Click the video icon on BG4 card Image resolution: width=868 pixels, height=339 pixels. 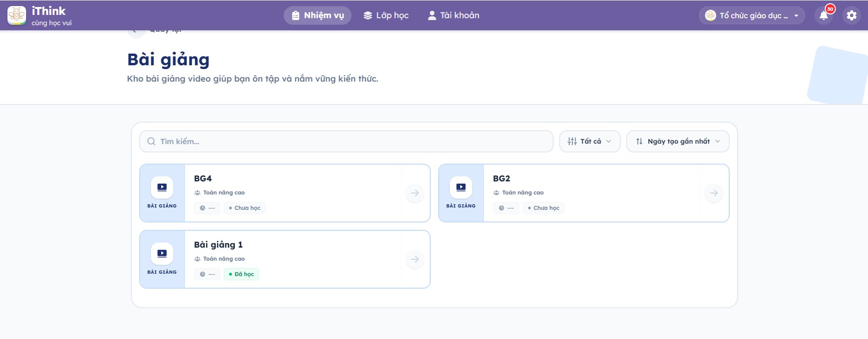click(162, 187)
